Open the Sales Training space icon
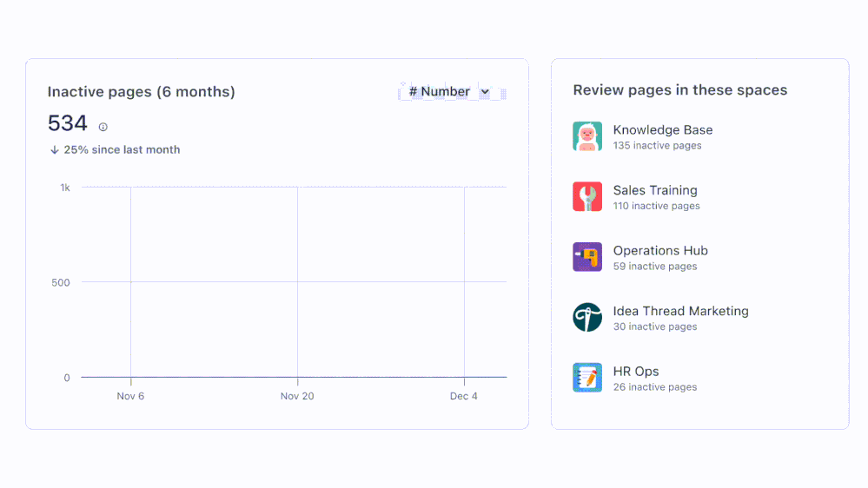The image size is (868, 488). click(x=587, y=196)
